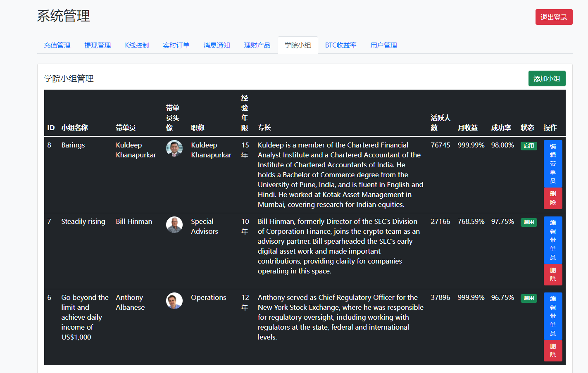Go to the 实时订单 tab
Screen dimensions: 588x373
176,45
